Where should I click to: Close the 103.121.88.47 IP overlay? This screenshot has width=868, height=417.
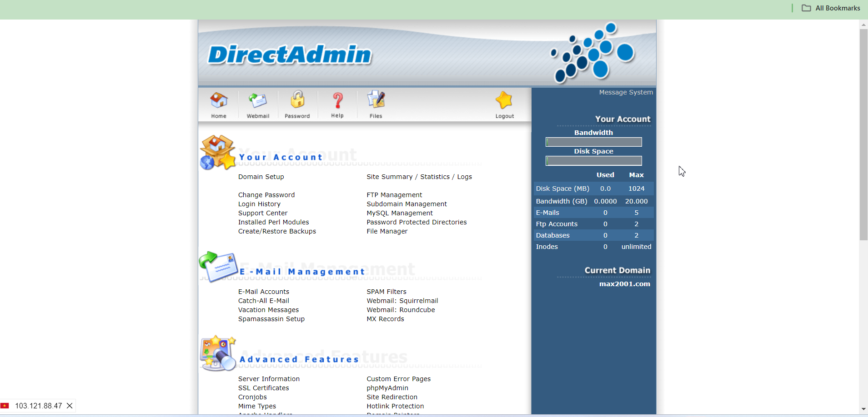(x=70, y=406)
